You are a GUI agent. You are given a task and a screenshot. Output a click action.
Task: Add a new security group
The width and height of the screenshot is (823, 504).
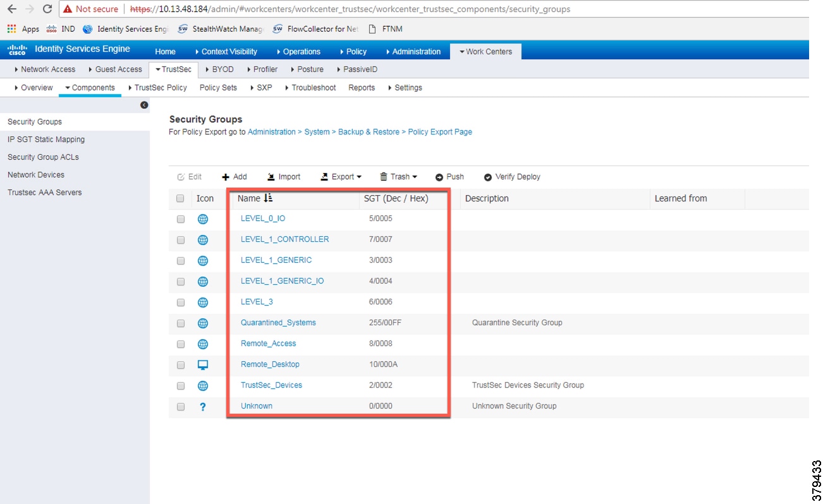235,177
